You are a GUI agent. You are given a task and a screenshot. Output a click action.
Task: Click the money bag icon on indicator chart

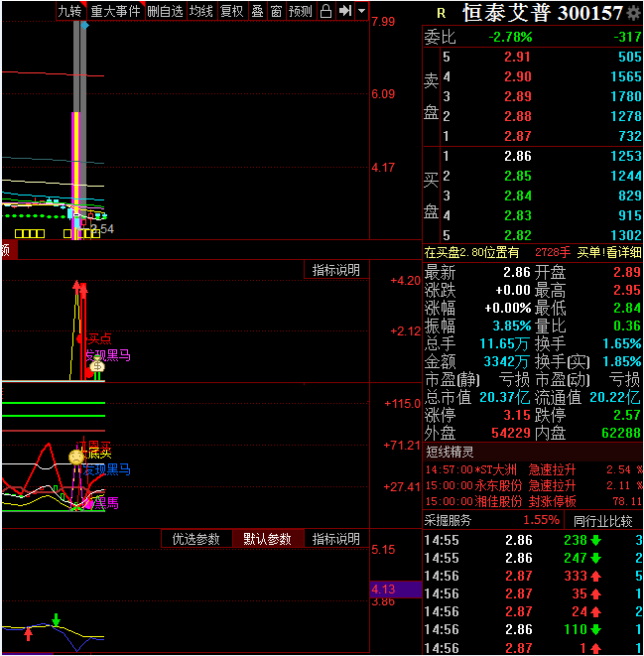pos(97,367)
